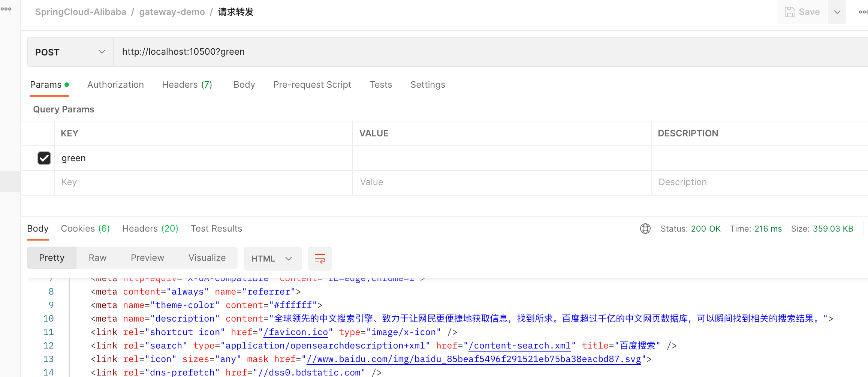The image size is (868, 377).
Task: Click the value cell for green
Action: tap(501, 158)
